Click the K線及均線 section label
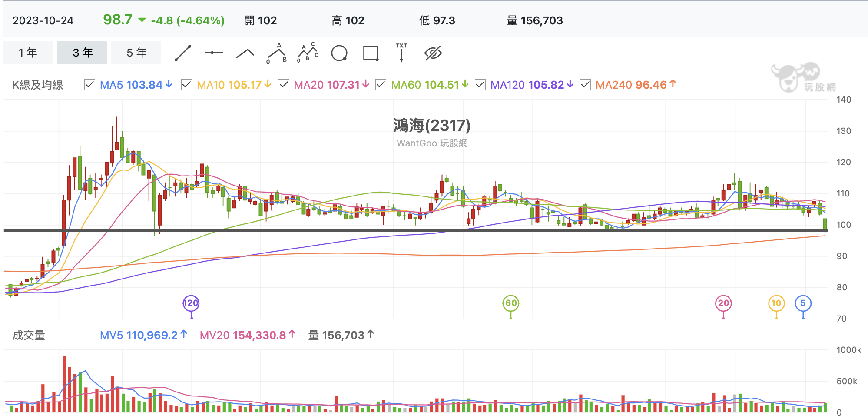The image size is (868, 419). pos(38,85)
